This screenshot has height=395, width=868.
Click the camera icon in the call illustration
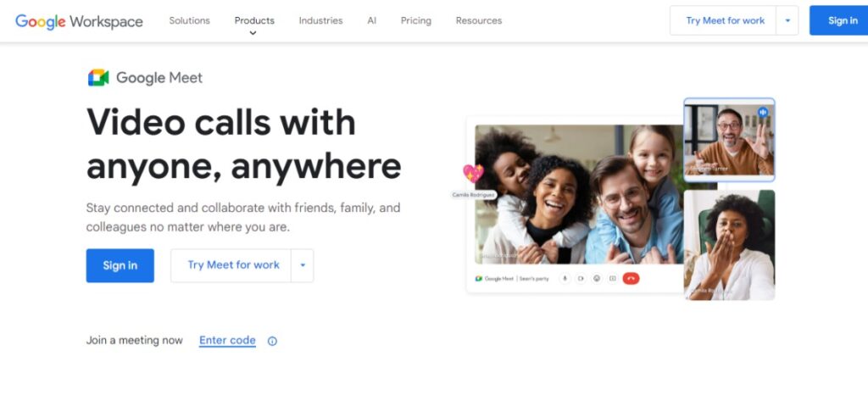pyautogui.click(x=581, y=278)
